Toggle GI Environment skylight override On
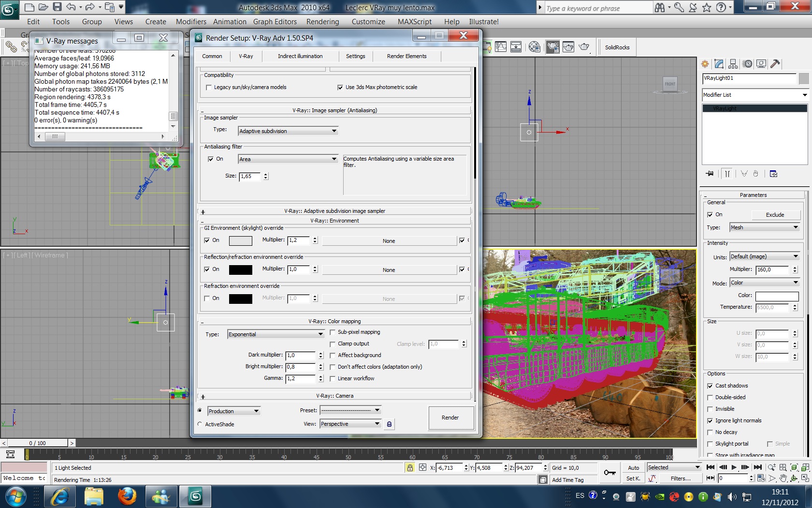This screenshot has width=812, height=508. click(x=207, y=240)
